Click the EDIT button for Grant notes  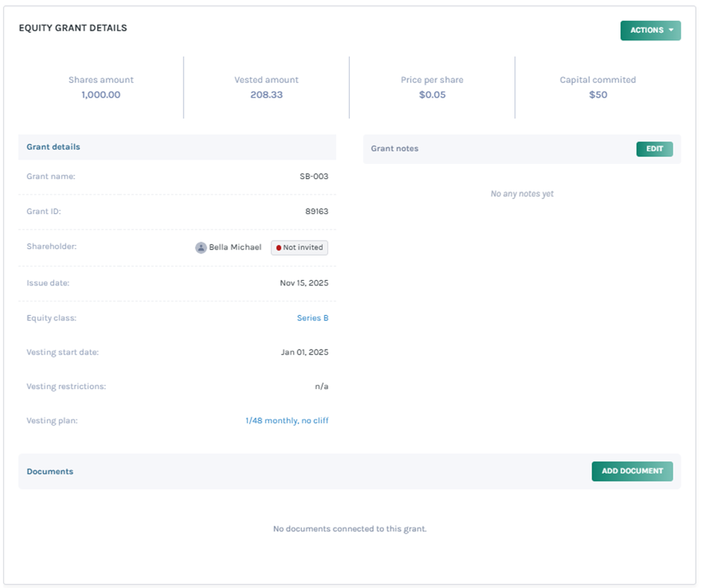coord(654,149)
